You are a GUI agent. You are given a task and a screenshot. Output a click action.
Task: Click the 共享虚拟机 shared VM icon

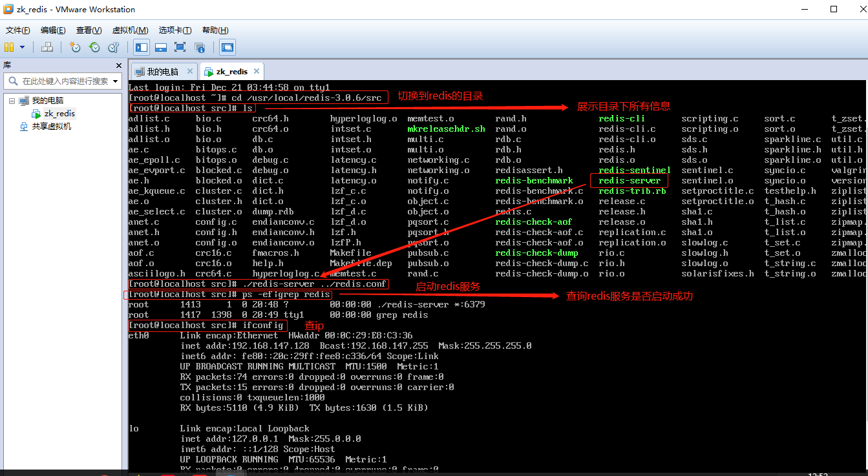tap(25, 127)
